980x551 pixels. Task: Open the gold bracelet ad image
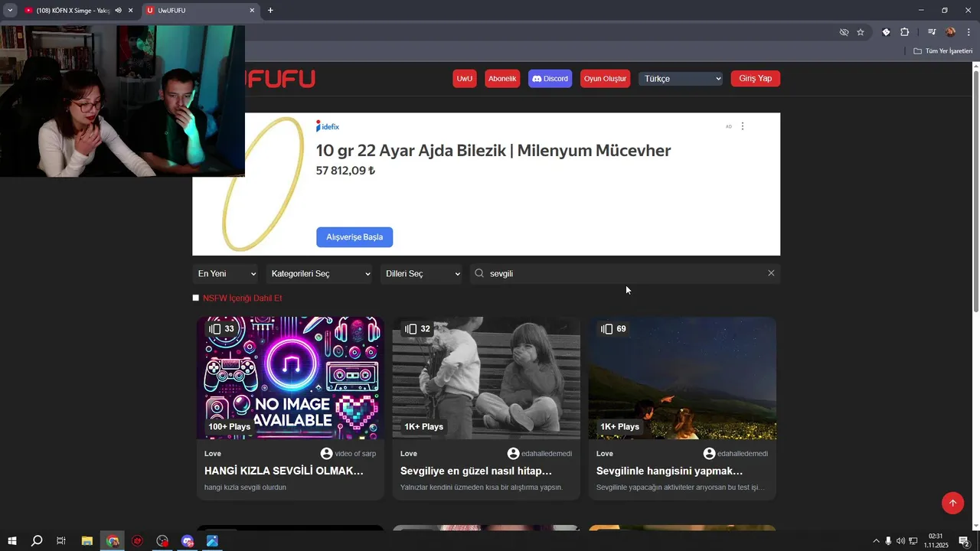pos(263,184)
